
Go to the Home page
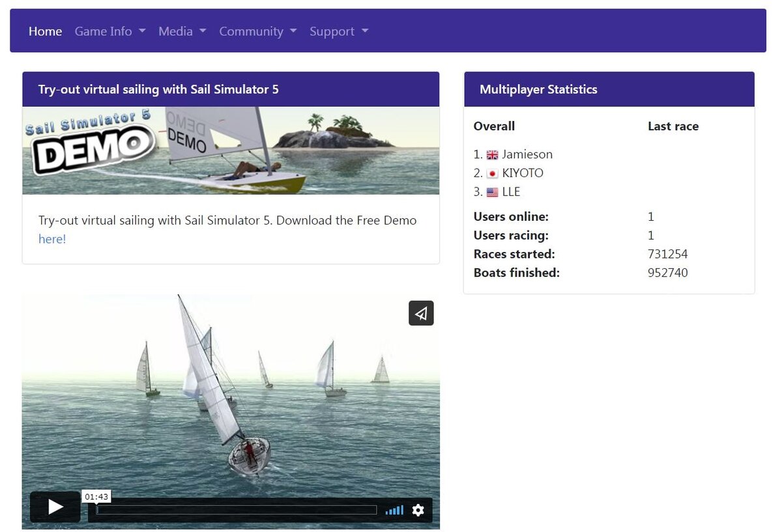coord(46,31)
